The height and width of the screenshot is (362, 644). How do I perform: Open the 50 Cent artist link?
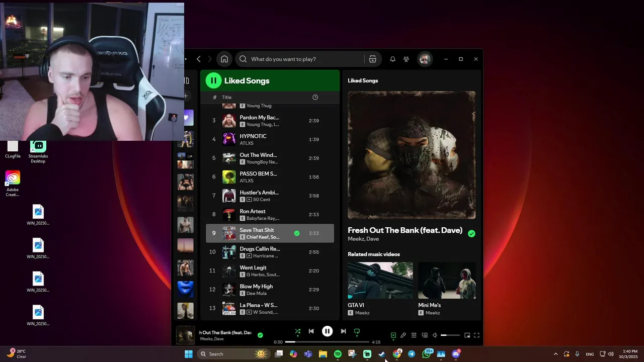click(x=262, y=200)
